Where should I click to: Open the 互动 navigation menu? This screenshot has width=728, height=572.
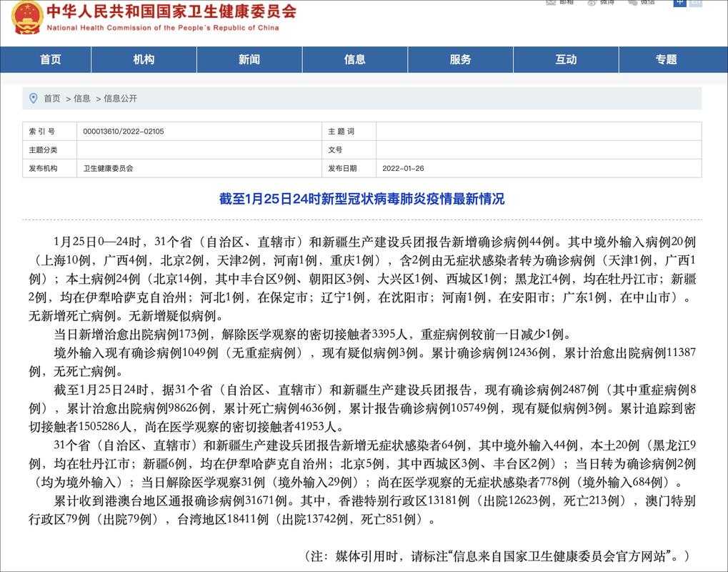[566, 59]
